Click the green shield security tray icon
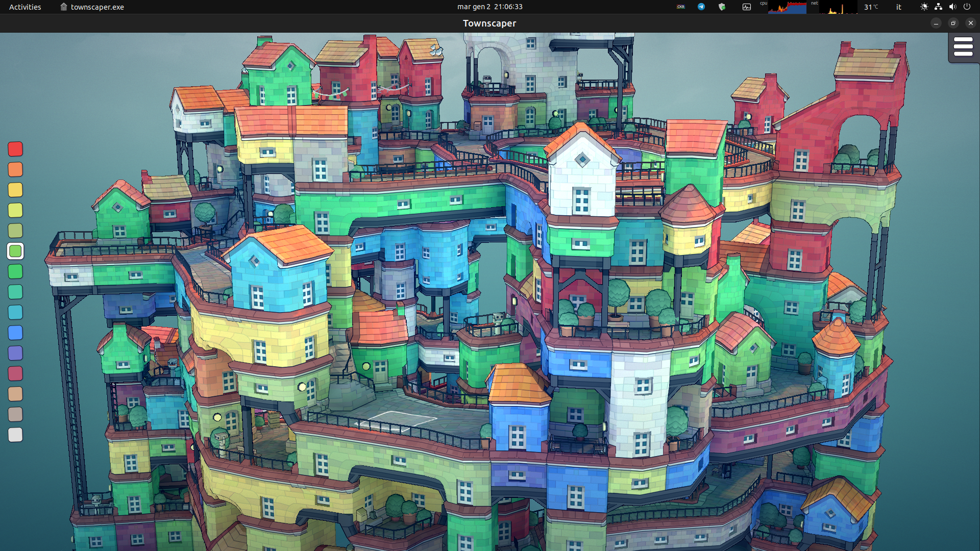 [x=722, y=7]
